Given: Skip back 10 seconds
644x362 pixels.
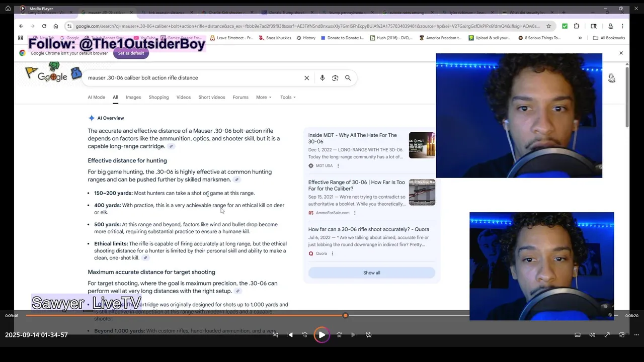Looking at the screenshot, I should [305, 335].
